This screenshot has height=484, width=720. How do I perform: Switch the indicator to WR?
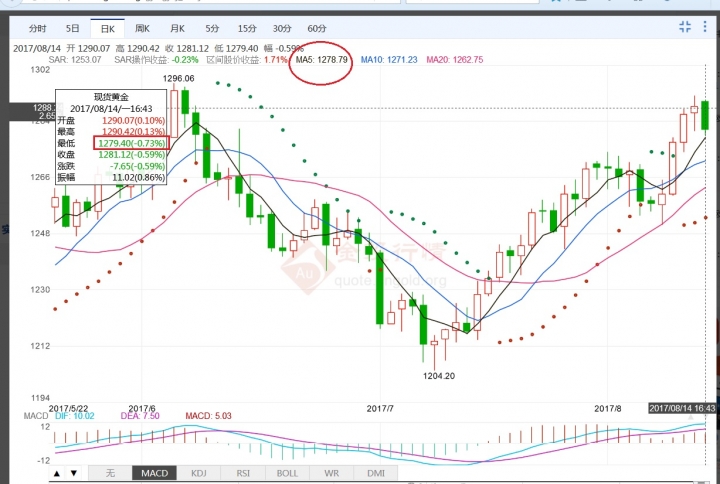[x=333, y=473]
